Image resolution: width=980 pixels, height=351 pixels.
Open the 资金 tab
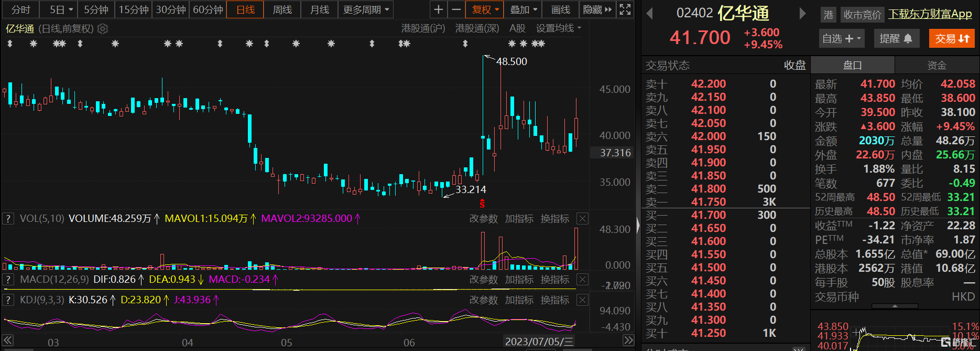937,65
